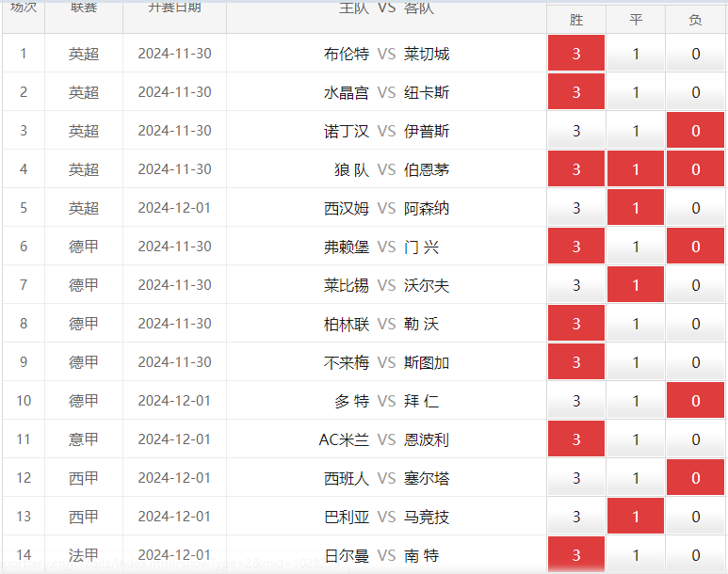This screenshot has width=728, height=574.
Task: Deselect draw (1) for 巴利亚 VS 马竞技
Action: tap(636, 515)
